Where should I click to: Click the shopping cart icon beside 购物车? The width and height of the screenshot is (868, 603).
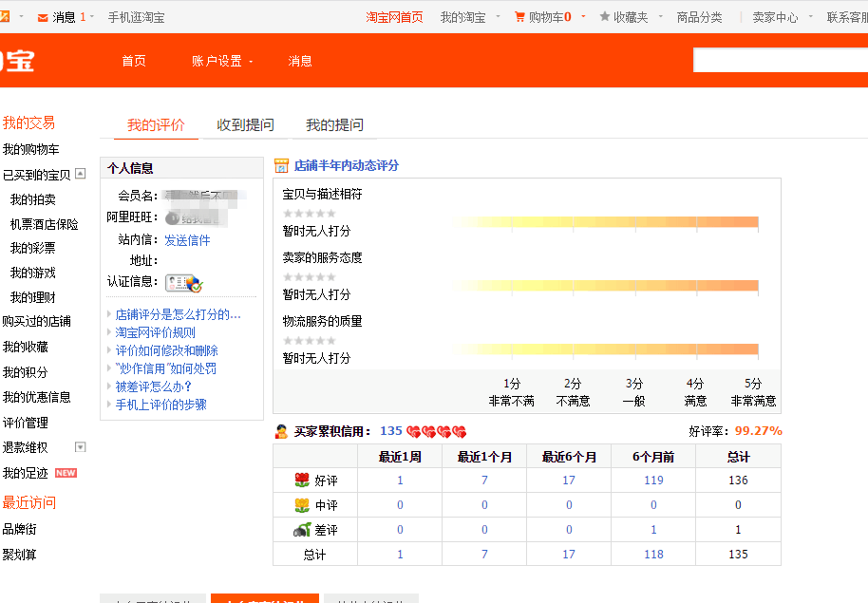pos(519,17)
